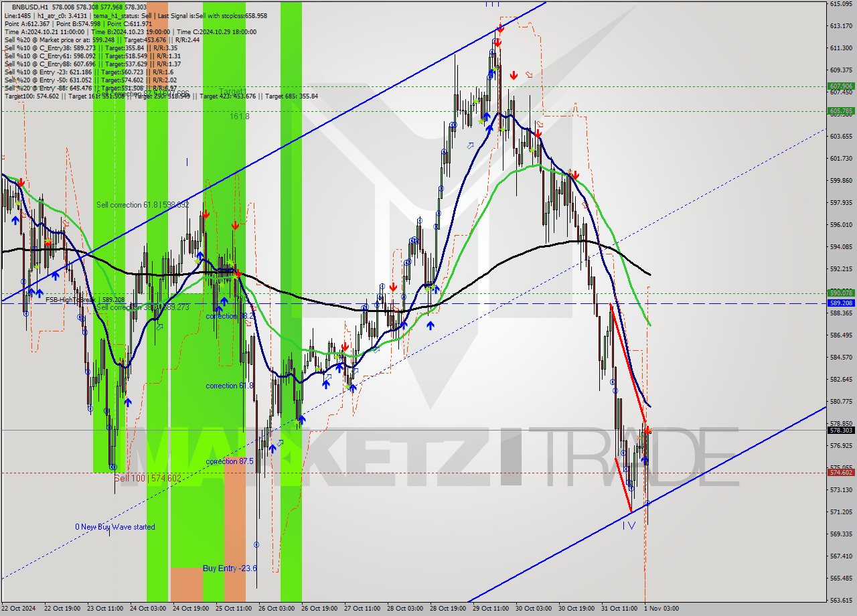Click 613.170 on the price axis
Image resolution: width=857 pixels, height=616 pixels.
[841, 26]
